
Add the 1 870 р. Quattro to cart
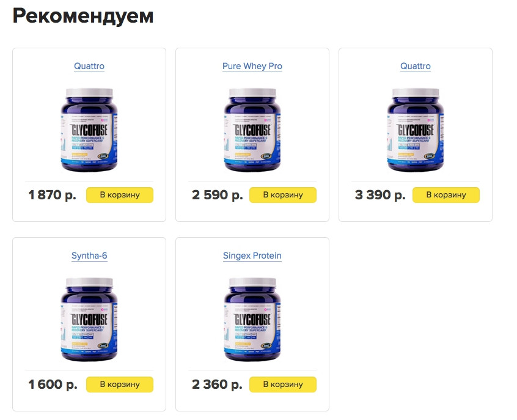(120, 195)
